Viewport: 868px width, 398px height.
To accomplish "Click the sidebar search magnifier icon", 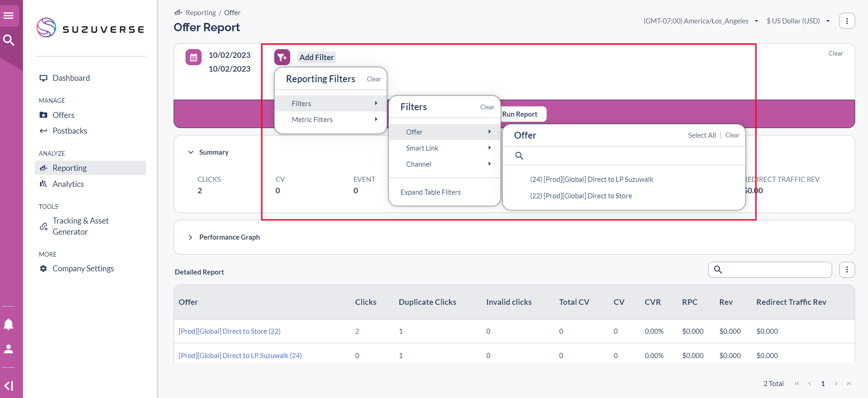I will 9,40.
